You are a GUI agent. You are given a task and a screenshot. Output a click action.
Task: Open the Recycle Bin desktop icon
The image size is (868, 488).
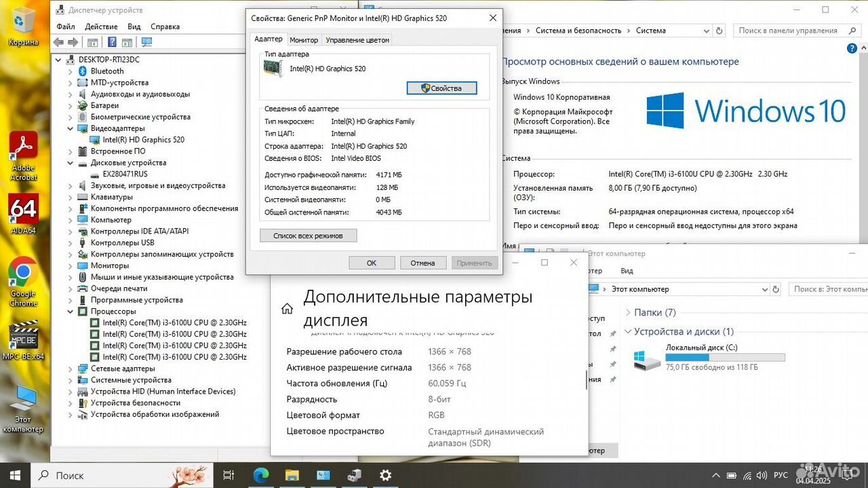24,26
